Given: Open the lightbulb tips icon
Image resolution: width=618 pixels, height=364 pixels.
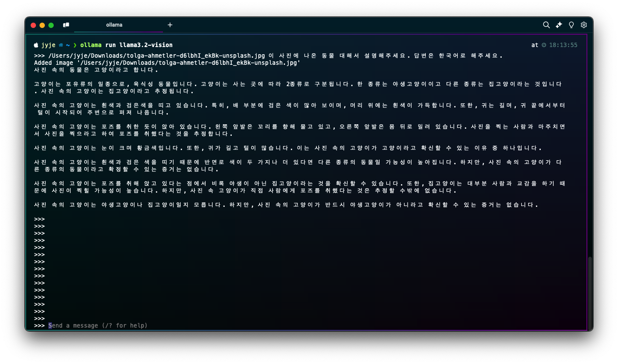Looking at the screenshot, I should tap(571, 25).
